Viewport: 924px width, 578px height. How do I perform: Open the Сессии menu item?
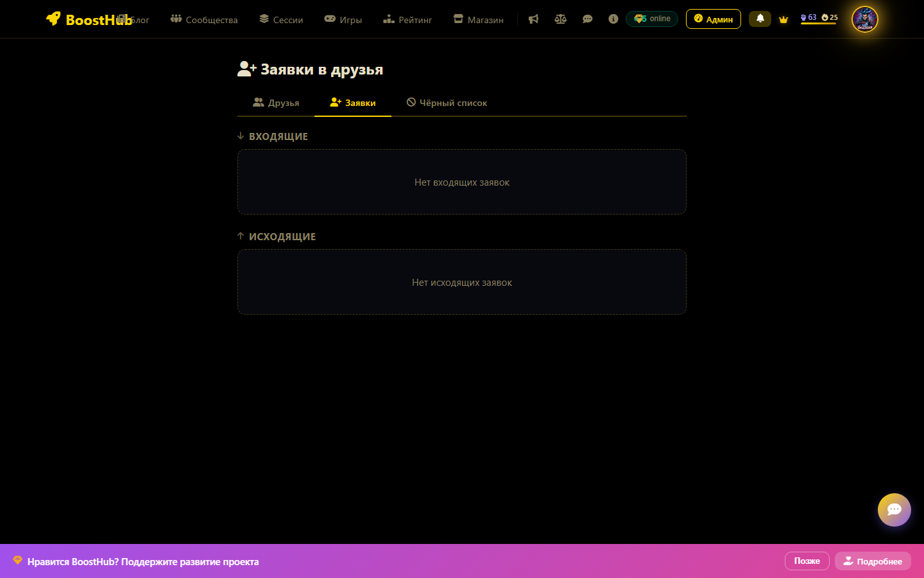[281, 20]
